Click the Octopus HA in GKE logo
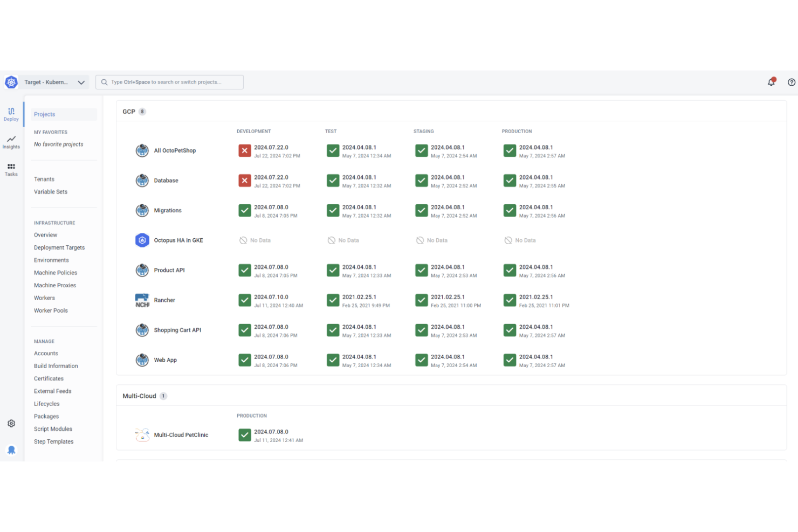The height and width of the screenshot is (532, 798). point(142,240)
